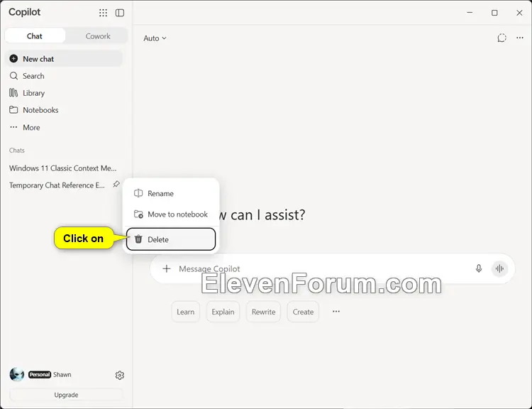Image resolution: width=532 pixels, height=409 pixels.
Task: Maximize the Copilot window
Action: [494, 13]
